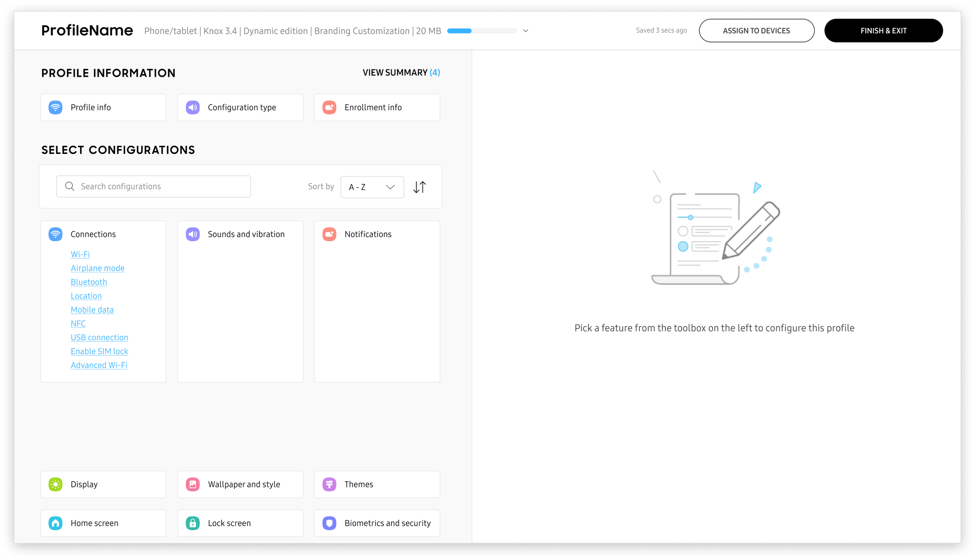The height and width of the screenshot is (560, 975).
Task: Click the Lock screen padlock icon
Action: pyautogui.click(x=193, y=523)
